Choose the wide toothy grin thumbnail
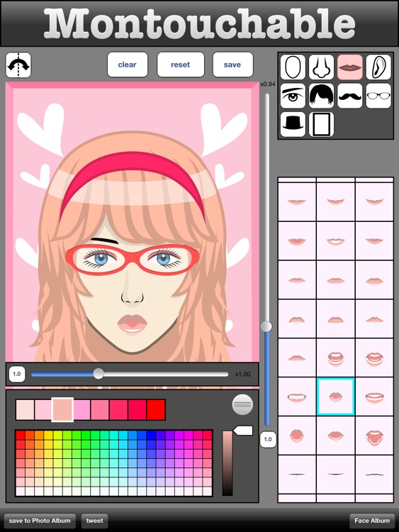 click(x=297, y=397)
